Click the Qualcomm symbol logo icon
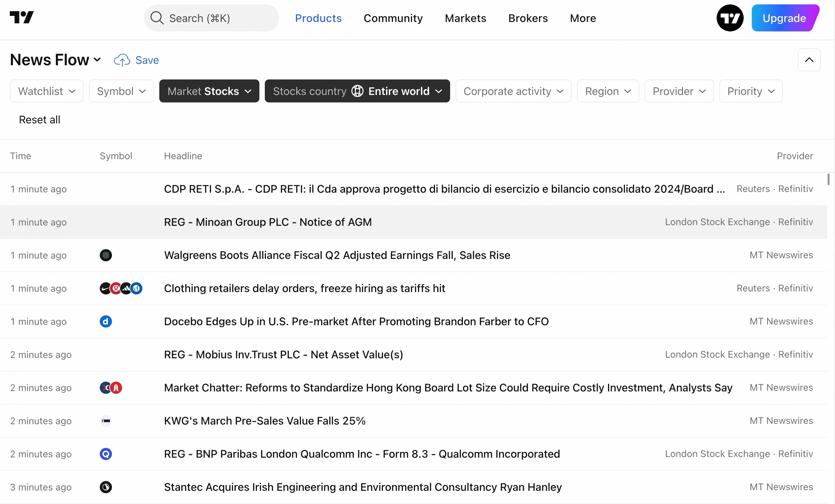This screenshot has width=835, height=504. click(x=106, y=454)
